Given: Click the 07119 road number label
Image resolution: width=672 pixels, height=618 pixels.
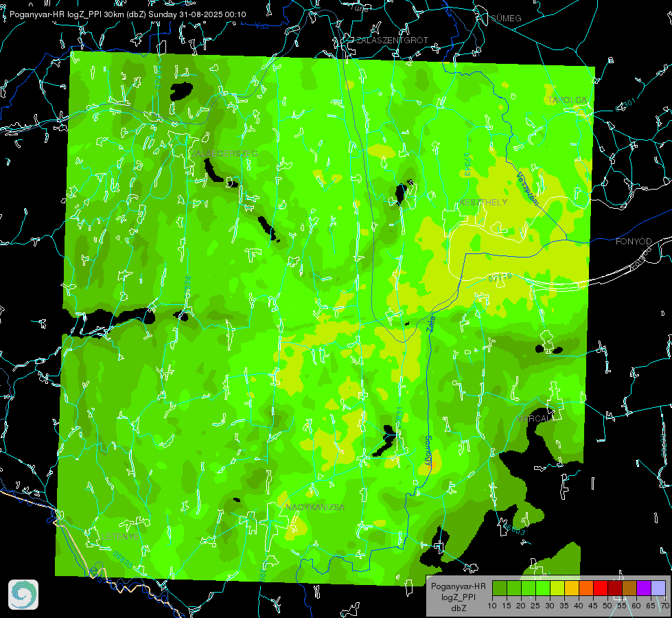Looking at the screenshot, I should click(500, 278).
